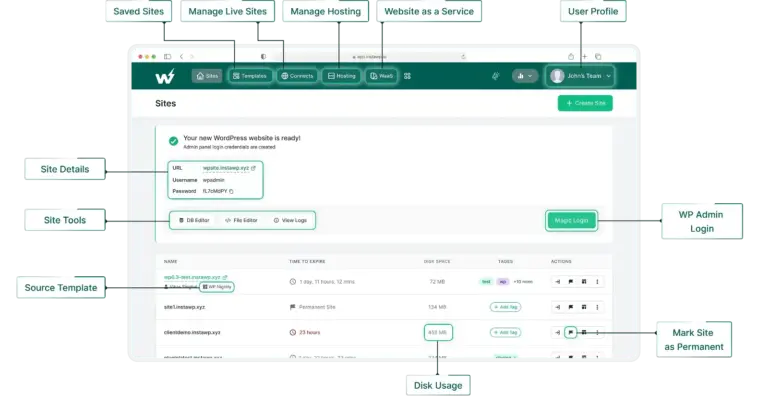768x406 pixels.
Task: Expand the '+10 more' tags on first site
Action: [x=523, y=282]
